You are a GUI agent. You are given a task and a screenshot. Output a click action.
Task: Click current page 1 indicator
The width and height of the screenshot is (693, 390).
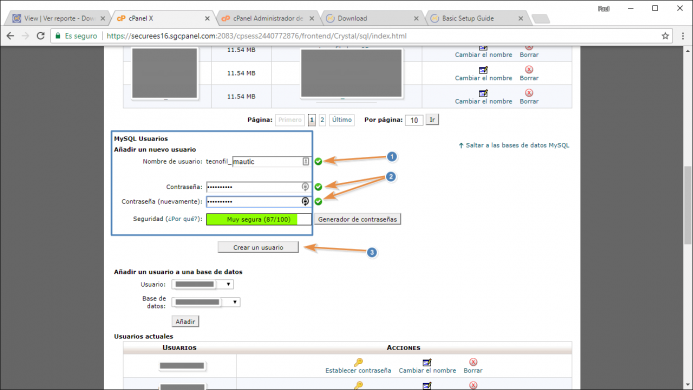tap(312, 120)
